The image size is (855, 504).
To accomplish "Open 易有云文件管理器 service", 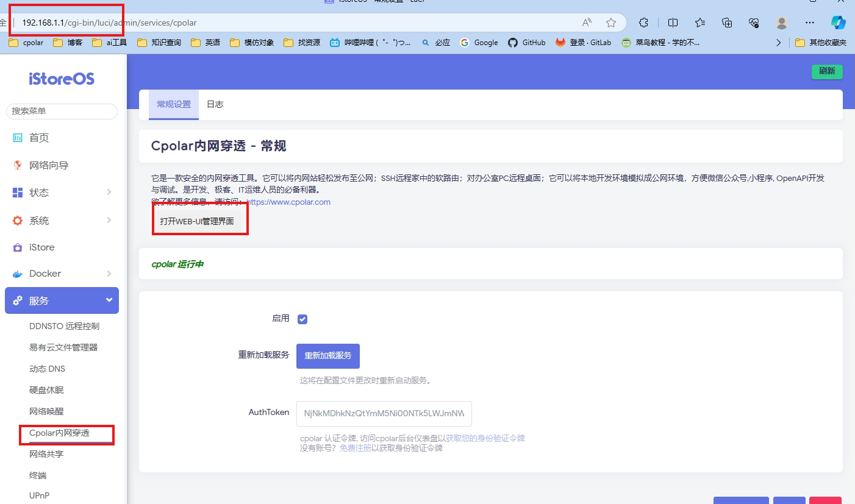I will click(x=63, y=347).
